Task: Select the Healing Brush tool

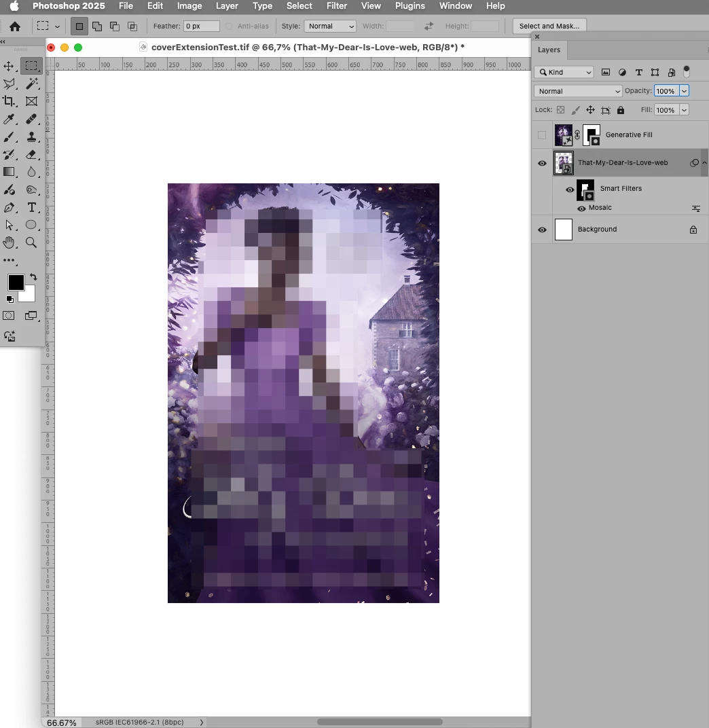Action: pos(31,119)
